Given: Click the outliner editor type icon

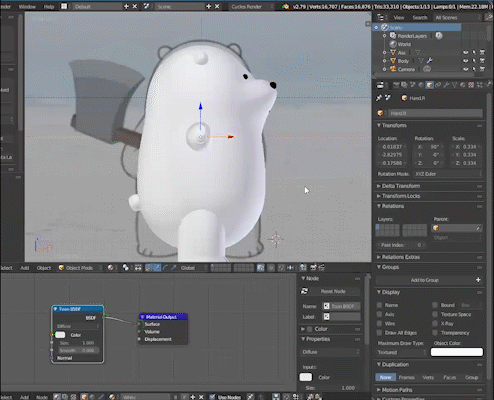Looking at the screenshot, I should (380, 17).
